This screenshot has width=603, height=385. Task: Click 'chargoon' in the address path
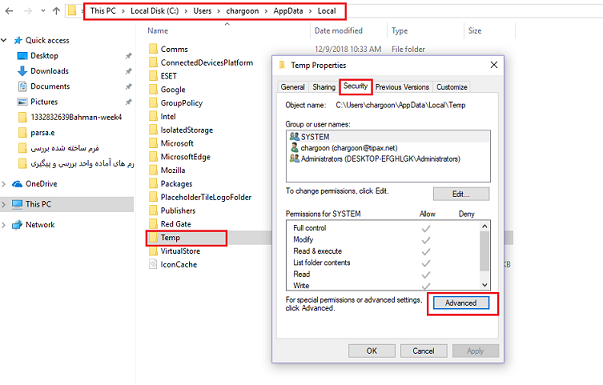242,11
